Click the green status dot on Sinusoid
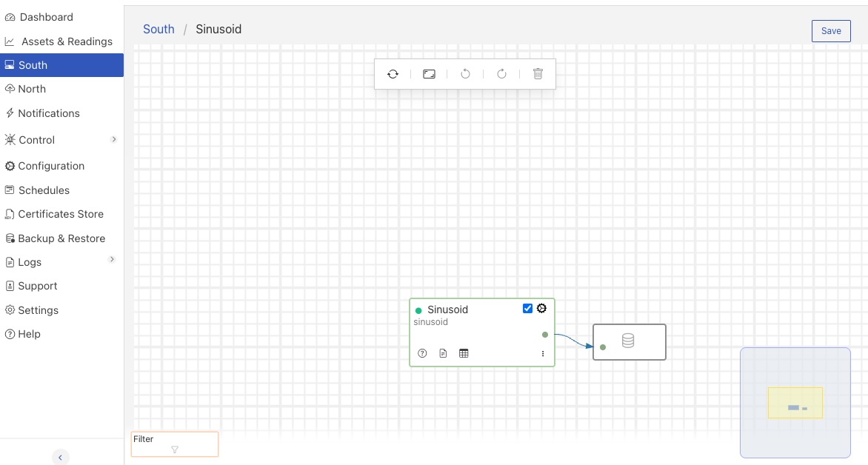This screenshot has width=868, height=465. coord(418,310)
